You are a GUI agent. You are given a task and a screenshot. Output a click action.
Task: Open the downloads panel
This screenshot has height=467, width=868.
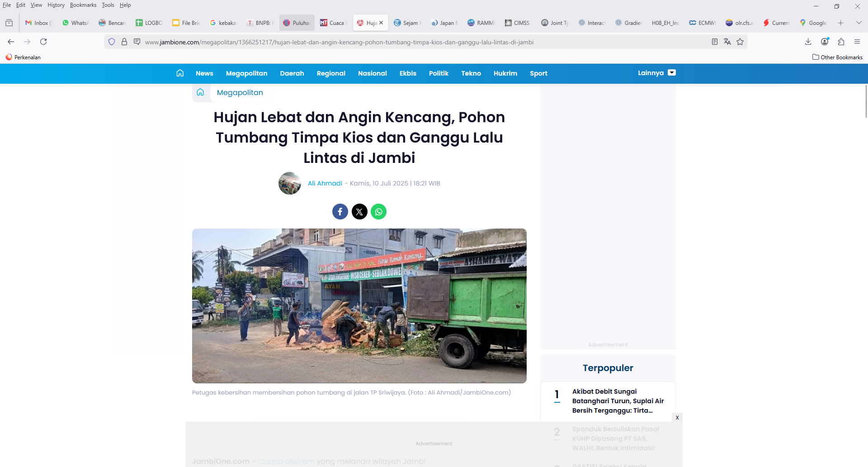pyautogui.click(x=808, y=42)
